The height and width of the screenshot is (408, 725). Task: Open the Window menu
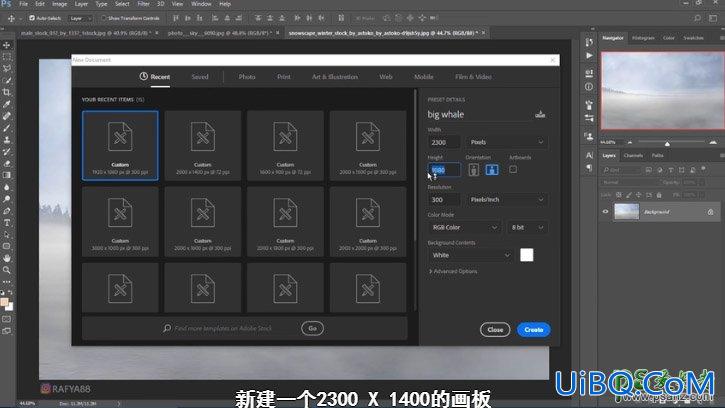[x=201, y=4]
